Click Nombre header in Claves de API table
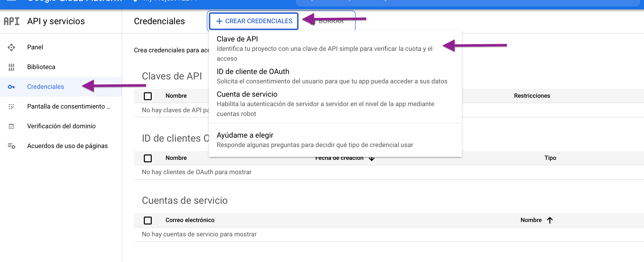Screen dimensions: 644x262 pyautogui.click(x=176, y=96)
